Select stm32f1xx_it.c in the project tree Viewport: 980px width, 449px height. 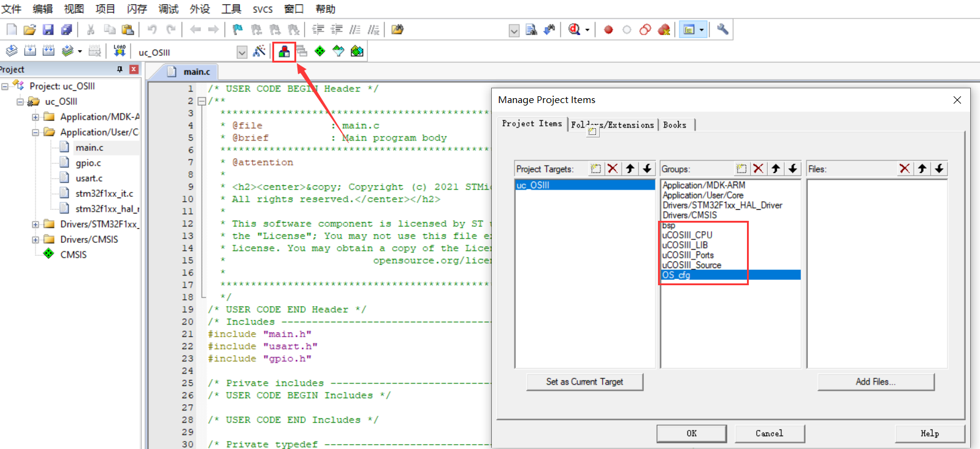click(104, 193)
